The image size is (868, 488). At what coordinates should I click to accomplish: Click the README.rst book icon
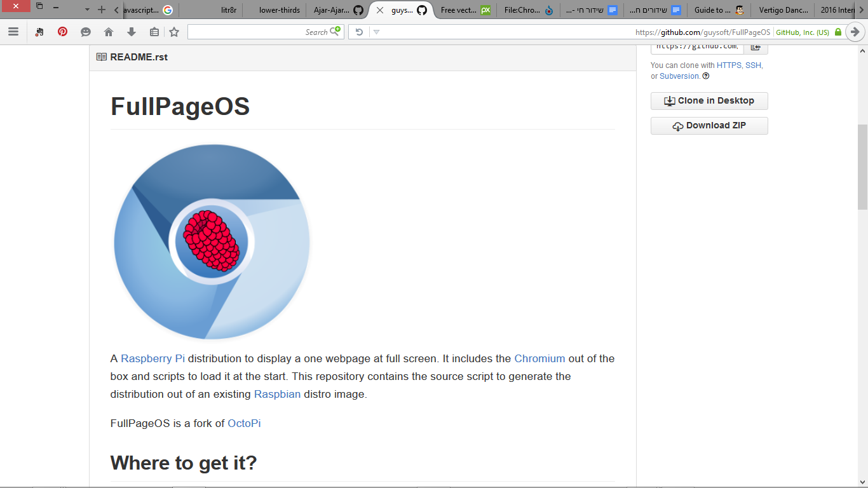pyautogui.click(x=102, y=57)
